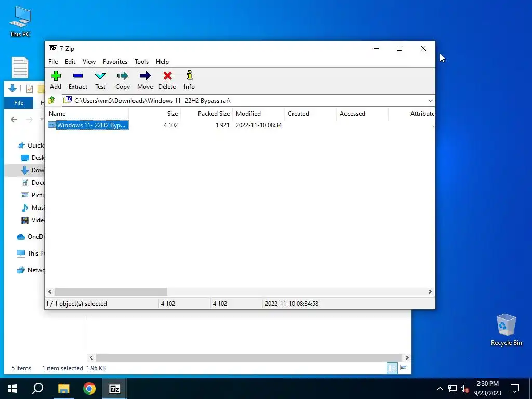Screen dimensions: 532x399
Task: Select Downloads in Explorer navigation pane
Action: (33, 170)
